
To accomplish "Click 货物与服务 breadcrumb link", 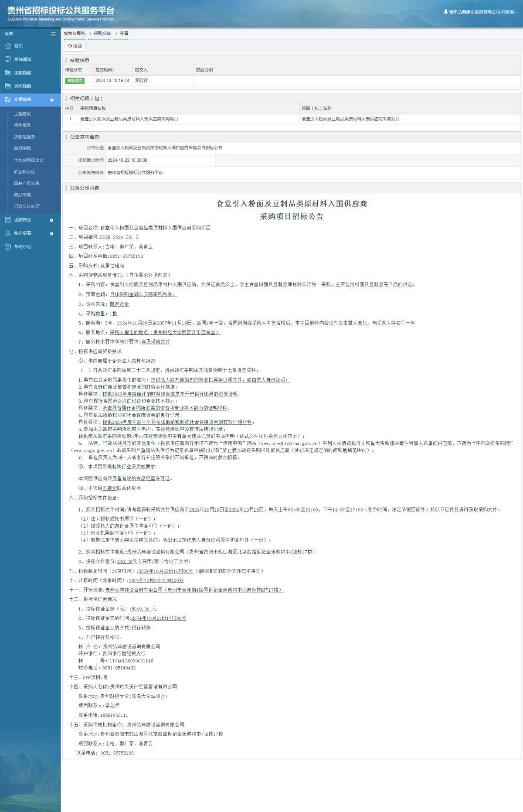I will click(x=75, y=34).
